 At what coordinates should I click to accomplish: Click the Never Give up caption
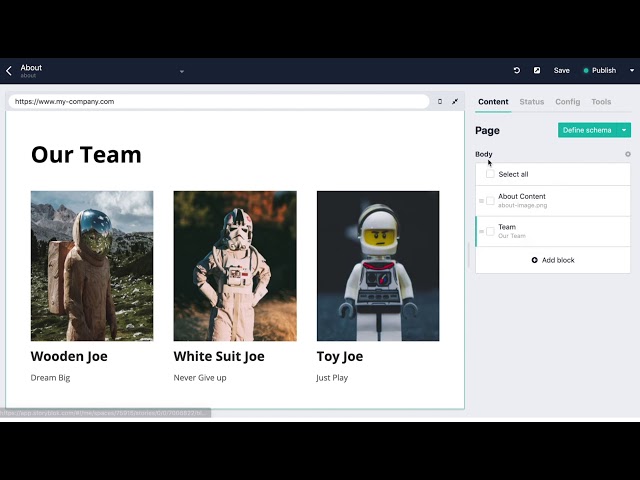coord(200,378)
